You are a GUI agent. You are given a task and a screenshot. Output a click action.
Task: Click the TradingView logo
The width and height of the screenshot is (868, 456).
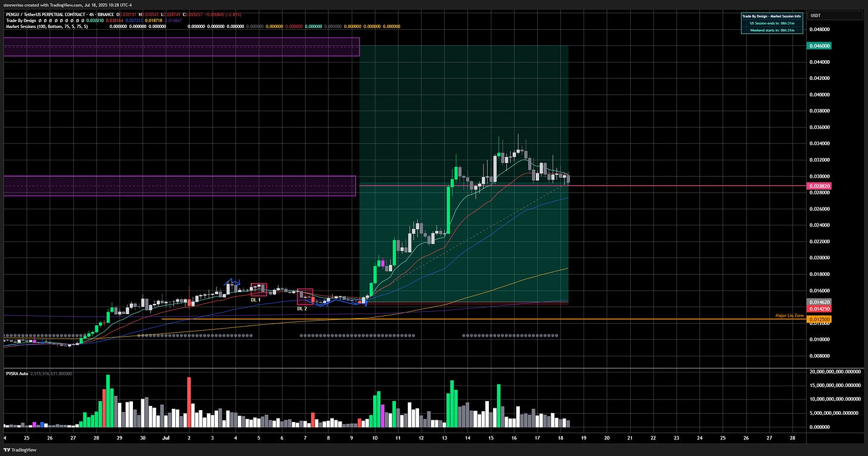pos(20,450)
